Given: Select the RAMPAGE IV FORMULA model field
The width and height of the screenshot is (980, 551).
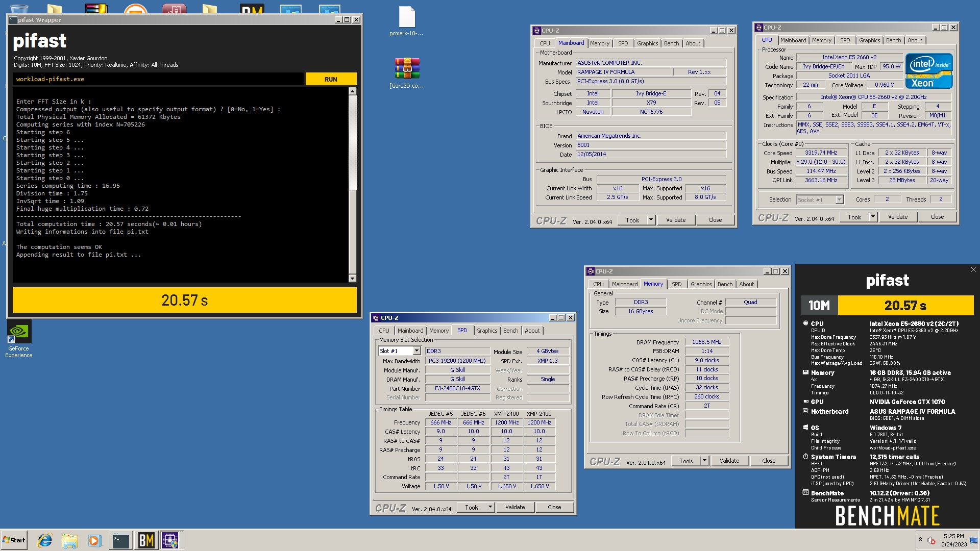Looking at the screenshot, I should 624,72.
